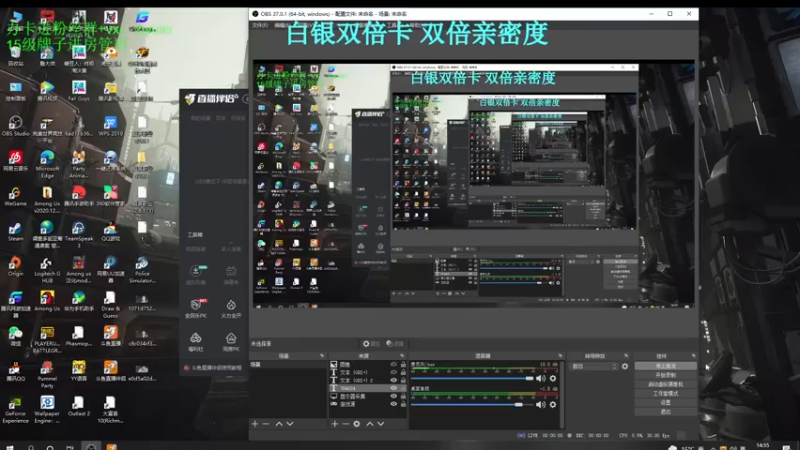800x450 pixels.
Task: Switch to OBS Studio on the taskbar
Action: pos(91,446)
